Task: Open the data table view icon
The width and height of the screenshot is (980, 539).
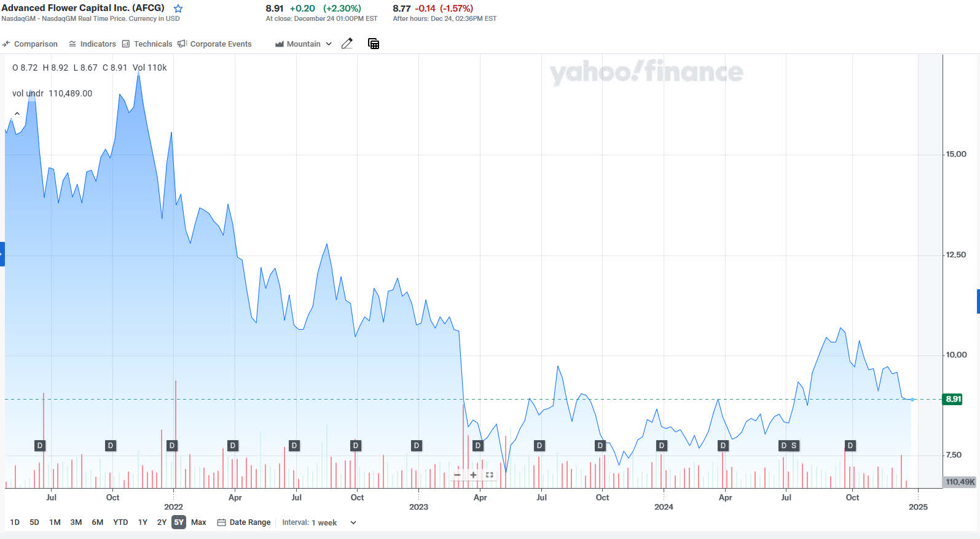Action: tap(374, 44)
